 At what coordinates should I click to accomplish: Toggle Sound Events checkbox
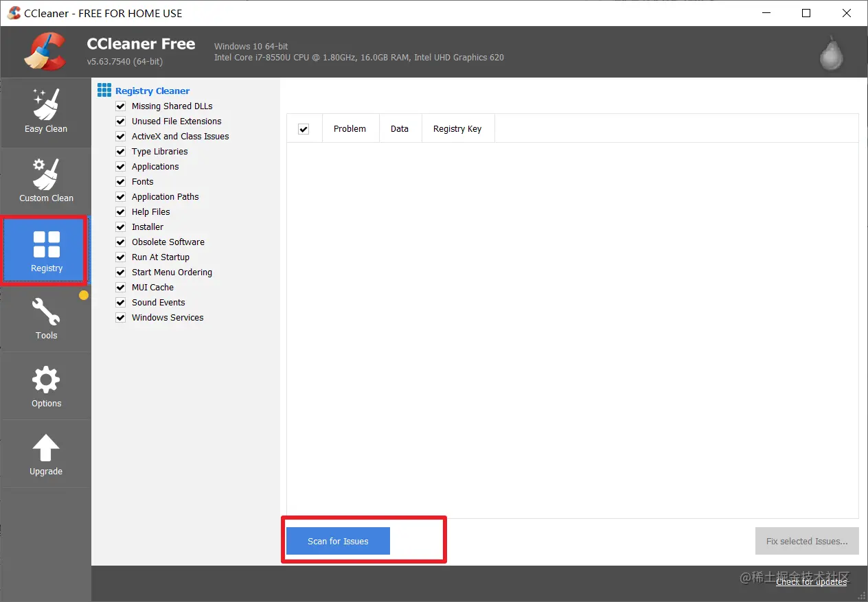pyautogui.click(x=121, y=303)
